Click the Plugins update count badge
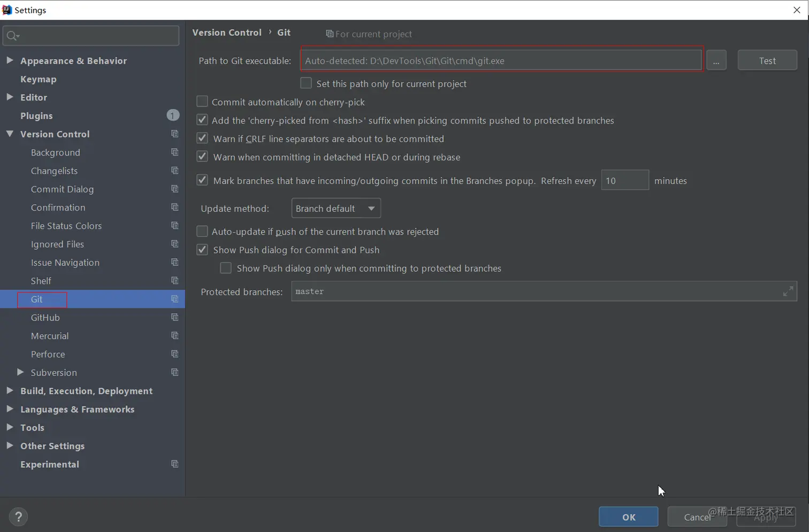Screen dimensions: 809x532 pos(173,115)
